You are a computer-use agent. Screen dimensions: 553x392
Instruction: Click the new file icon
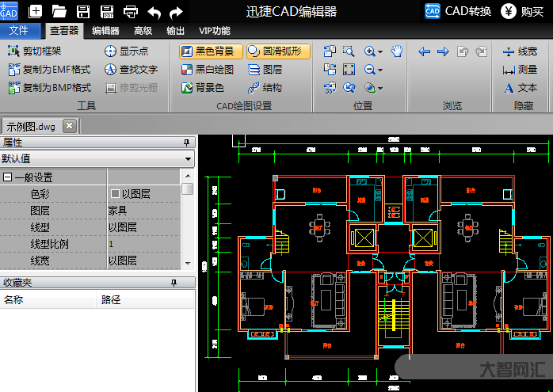[x=36, y=11]
